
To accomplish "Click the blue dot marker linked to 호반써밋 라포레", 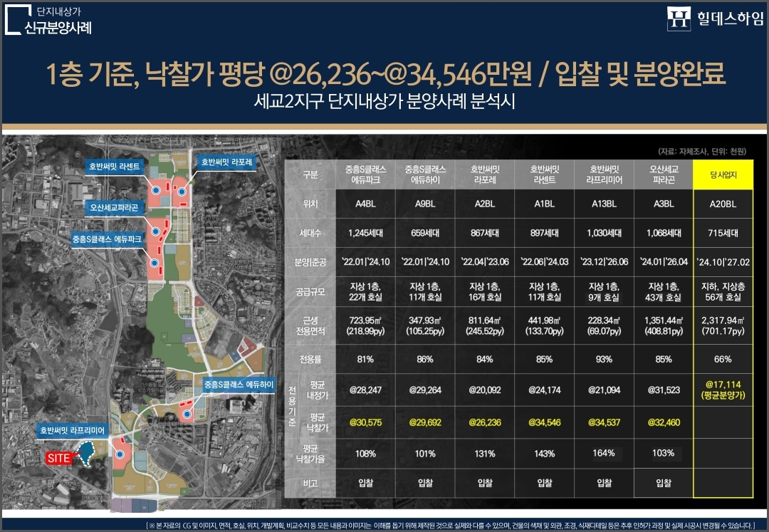I will pyautogui.click(x=182, y=192).
